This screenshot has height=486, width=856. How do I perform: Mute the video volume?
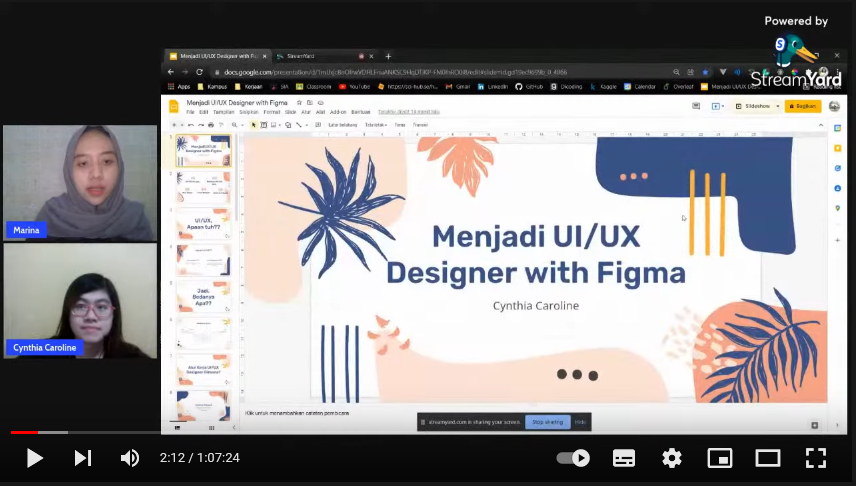pos(129,458)
